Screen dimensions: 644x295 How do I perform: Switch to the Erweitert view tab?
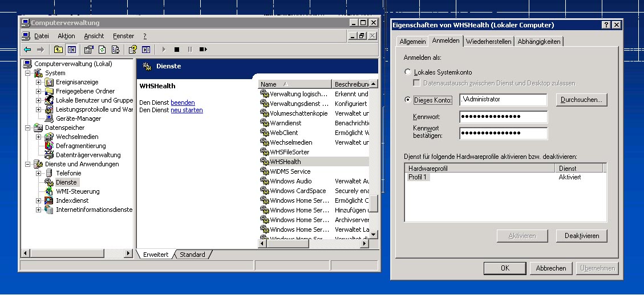tap(156, 255)
